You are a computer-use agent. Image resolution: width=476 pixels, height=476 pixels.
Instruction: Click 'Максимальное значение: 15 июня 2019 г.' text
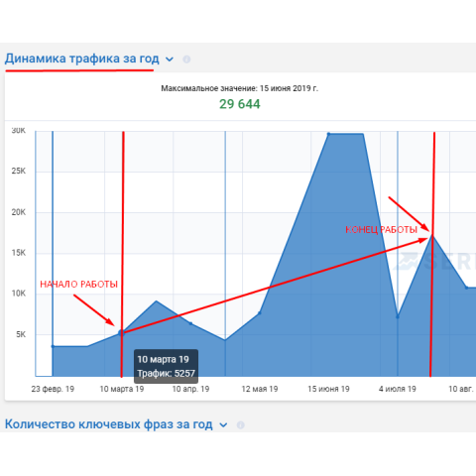[240, 88]
